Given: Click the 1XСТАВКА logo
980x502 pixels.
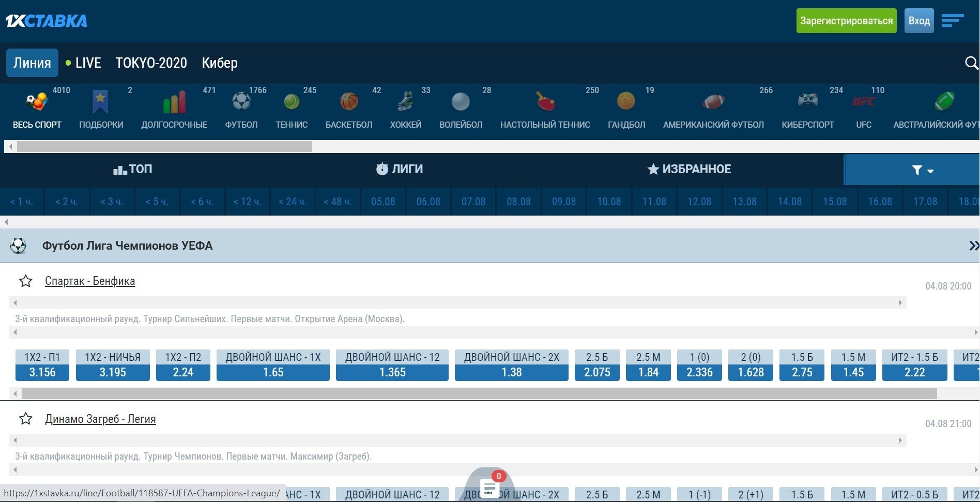Looking at the screenshot, I should click(47, 21).
